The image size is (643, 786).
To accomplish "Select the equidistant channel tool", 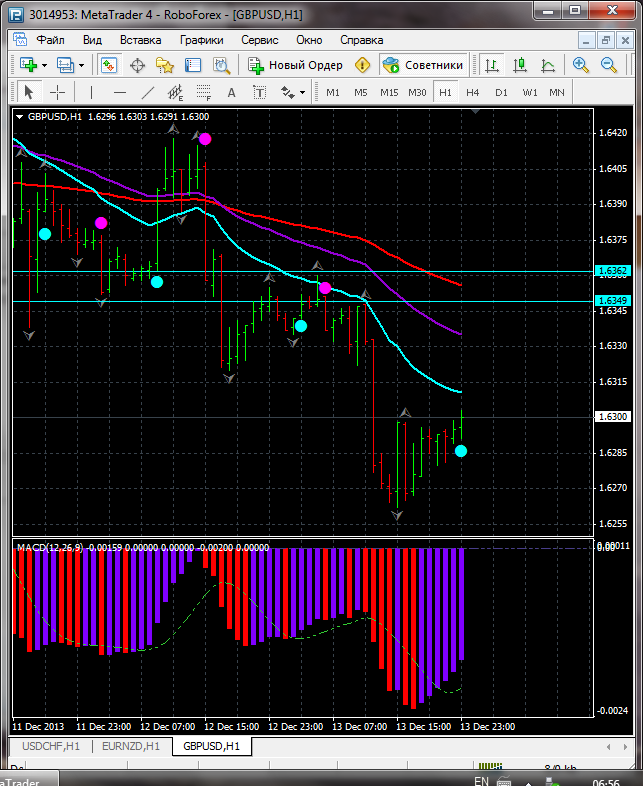I will pyautogui.click(x=175, y=92).
